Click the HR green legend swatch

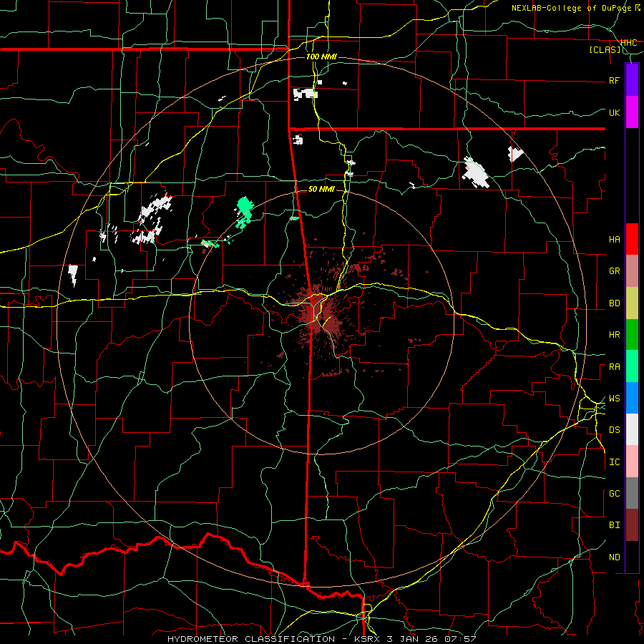[x=632, y=335]
